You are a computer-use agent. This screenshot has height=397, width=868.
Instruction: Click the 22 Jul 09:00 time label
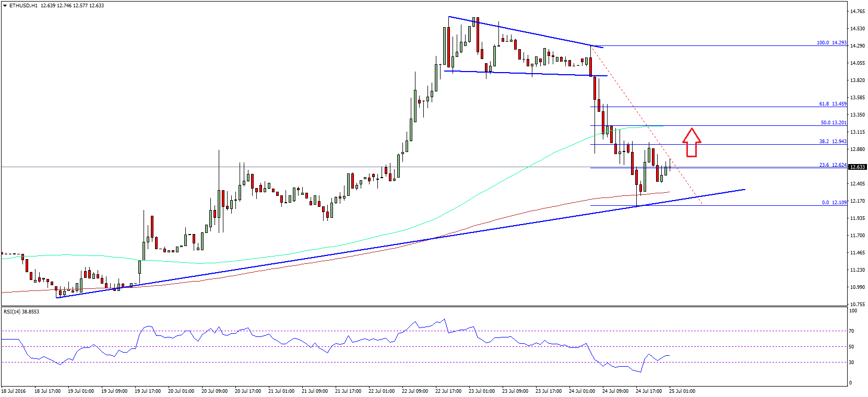click(415, 391)
